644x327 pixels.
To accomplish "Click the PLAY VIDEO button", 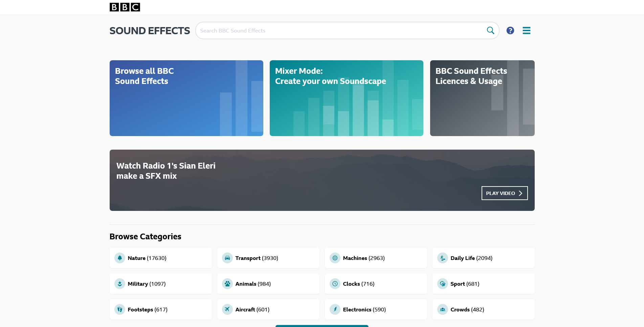I will pyautogui.click(x=505, y=193).
